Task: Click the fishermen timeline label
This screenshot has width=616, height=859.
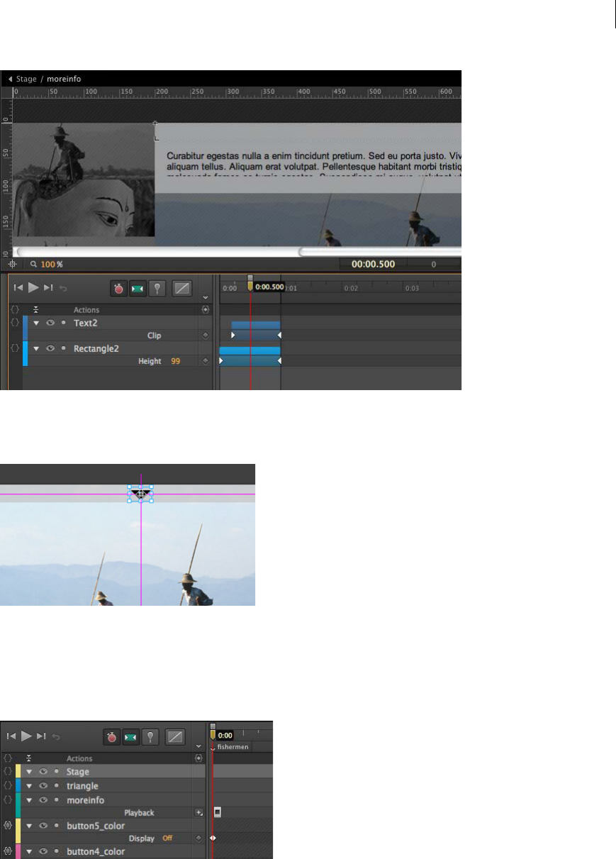Action: tap(233, 747)
